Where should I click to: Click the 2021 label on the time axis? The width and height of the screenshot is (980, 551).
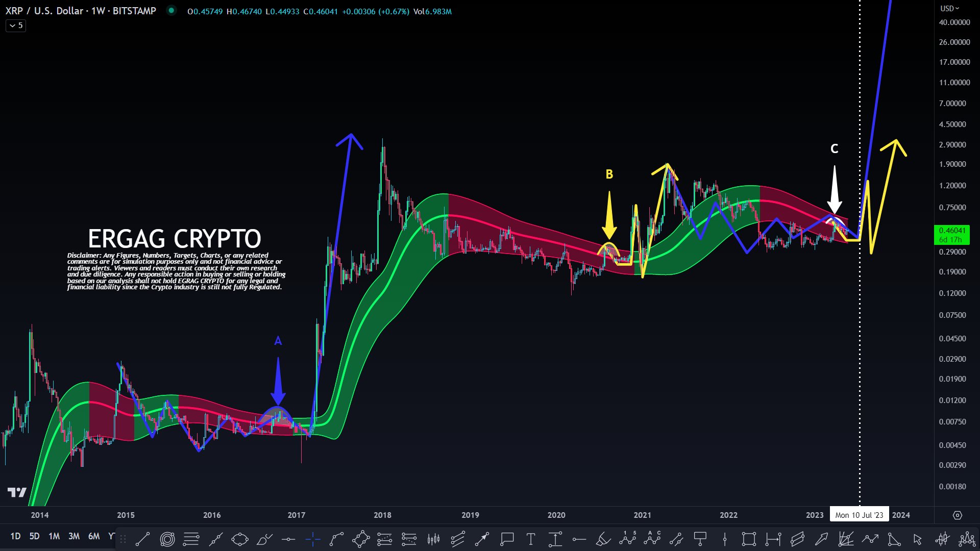coord(642,515)
